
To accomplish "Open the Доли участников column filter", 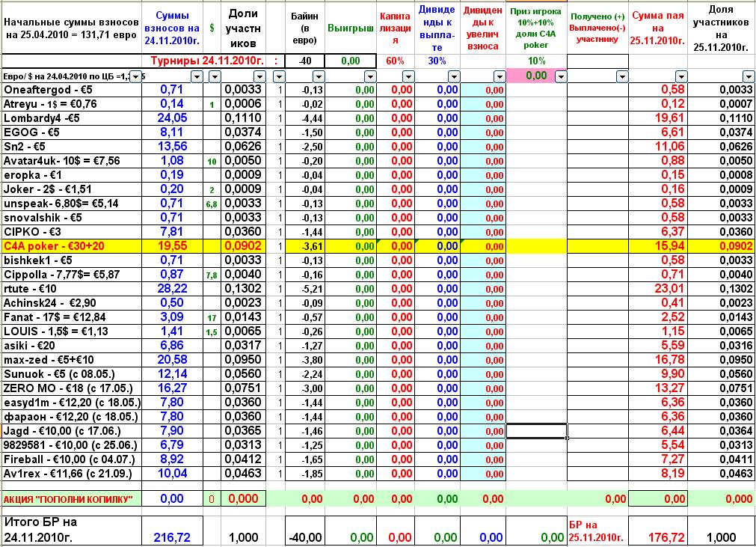I will coord(260,76).
